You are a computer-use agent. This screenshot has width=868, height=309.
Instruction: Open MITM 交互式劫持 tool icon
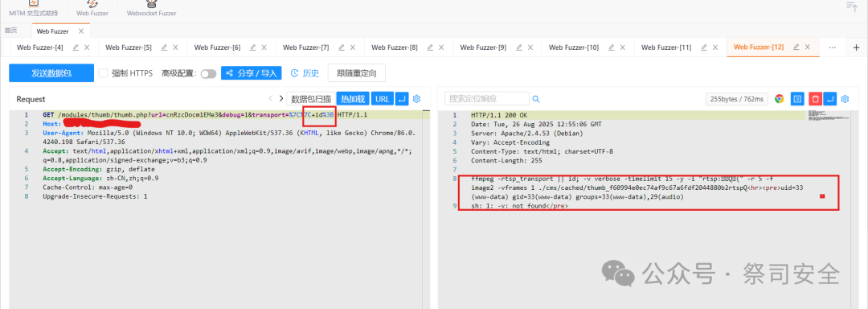pos(33,8)
